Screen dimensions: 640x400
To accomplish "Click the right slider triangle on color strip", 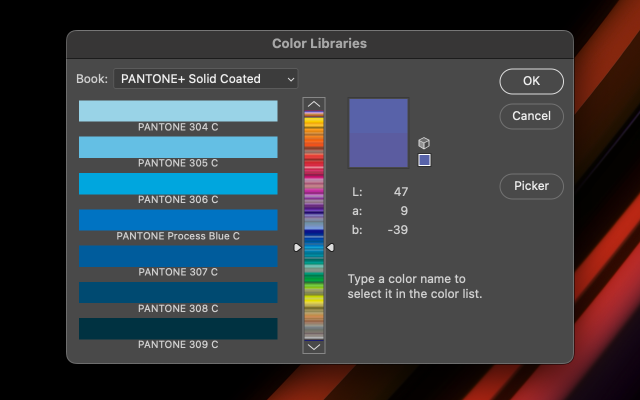I will coord(330,247).
